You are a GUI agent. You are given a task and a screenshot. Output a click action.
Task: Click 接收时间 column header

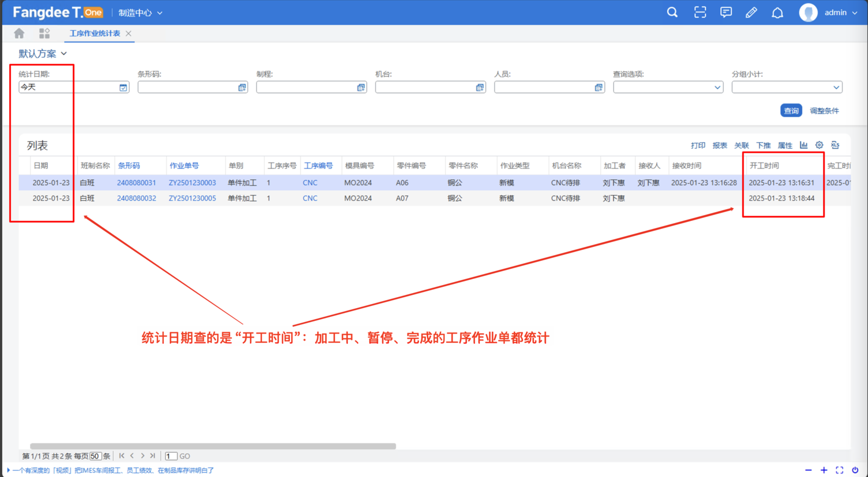point(686,166)
